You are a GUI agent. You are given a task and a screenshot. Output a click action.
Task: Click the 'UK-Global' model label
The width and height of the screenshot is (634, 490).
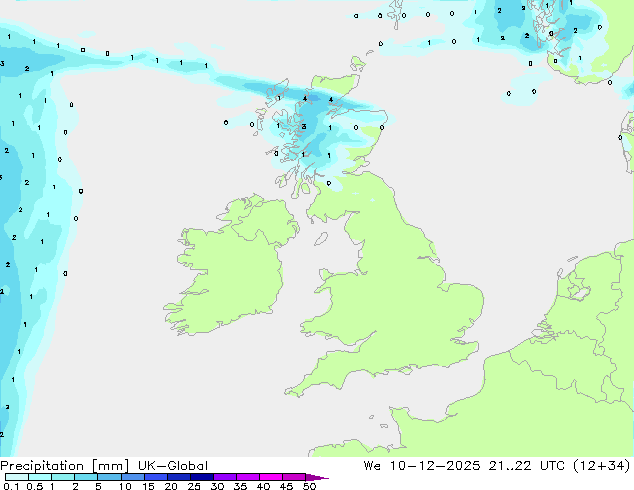[173, 466]
